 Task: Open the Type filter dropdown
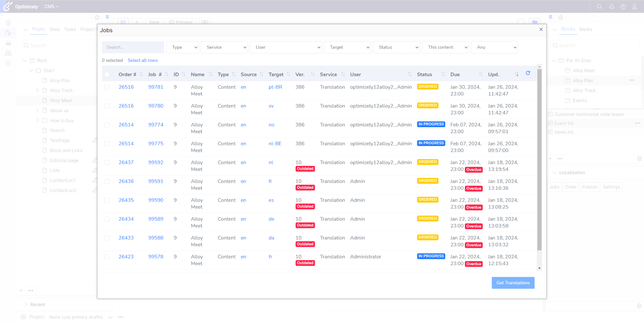[182, 47]
